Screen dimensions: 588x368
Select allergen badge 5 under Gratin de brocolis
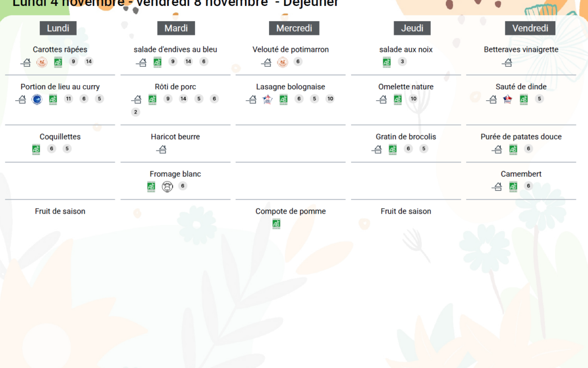[424, 149]
